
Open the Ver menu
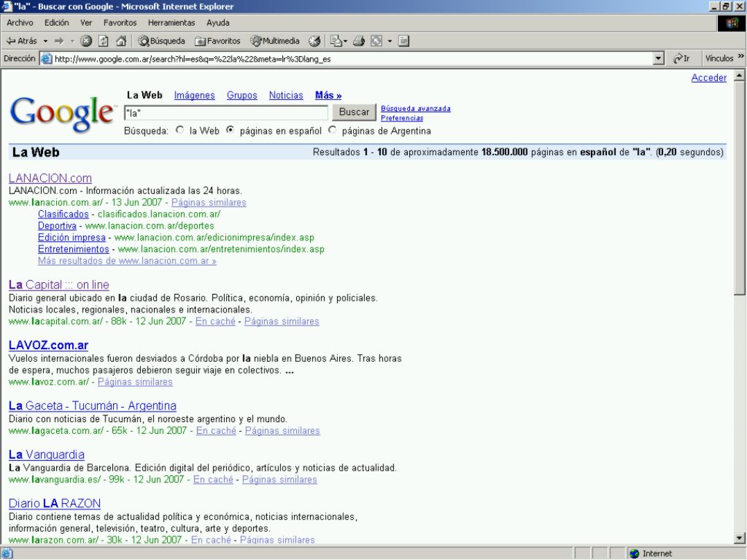pyautogui.click(x=86, y=23)
